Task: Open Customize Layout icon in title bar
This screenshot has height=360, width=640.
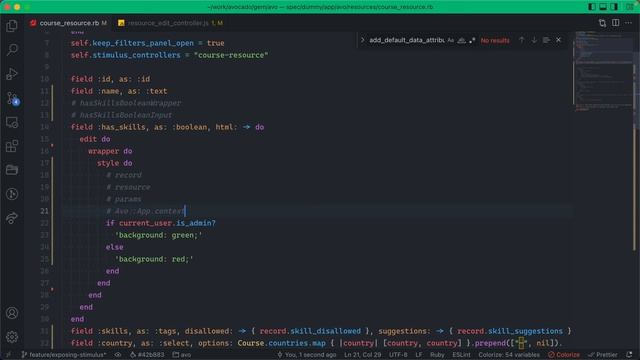Action: (x=630, y=7)
